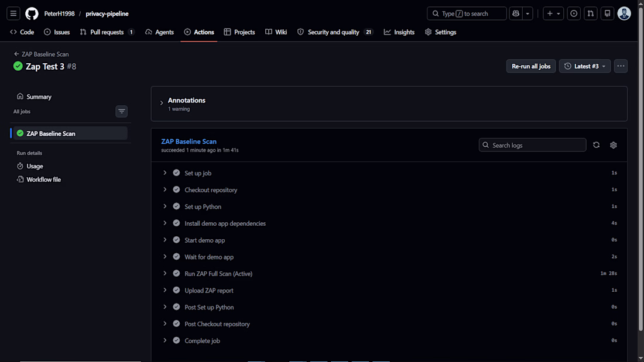Click the '1m 28s' step duration
Screen dimensions: 644x362
(x=608, y=273)
